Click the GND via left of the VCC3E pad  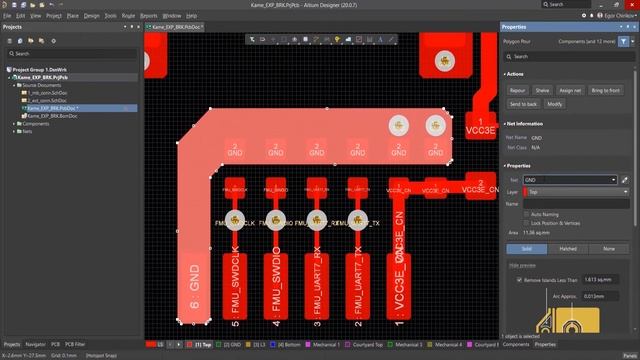point(436,125)
